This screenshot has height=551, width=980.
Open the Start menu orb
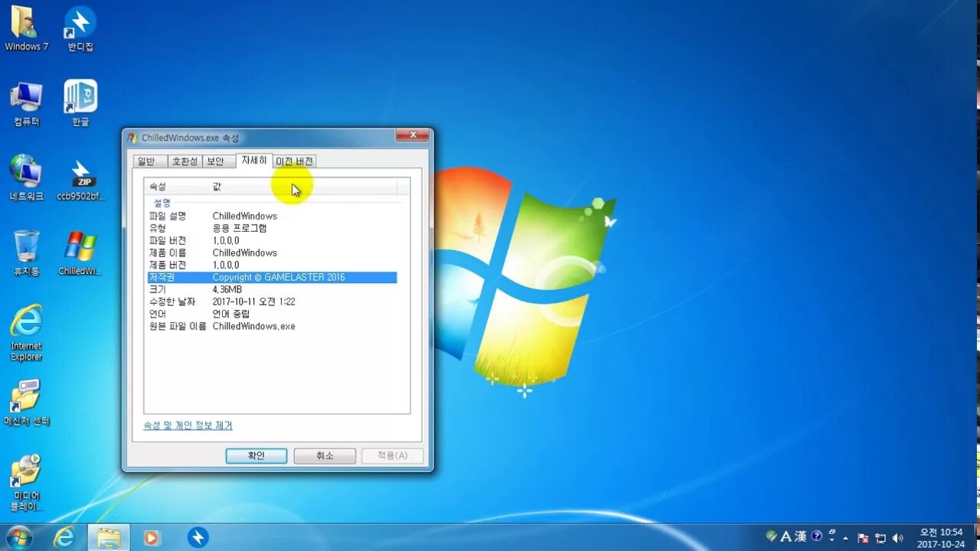coord(18,537)
